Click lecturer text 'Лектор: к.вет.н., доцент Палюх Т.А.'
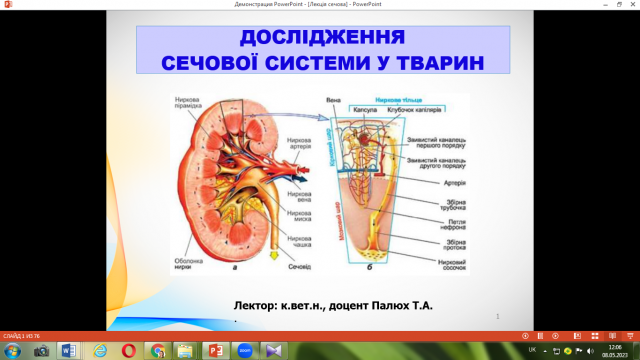The image size is (640, 360). (333, 306)
